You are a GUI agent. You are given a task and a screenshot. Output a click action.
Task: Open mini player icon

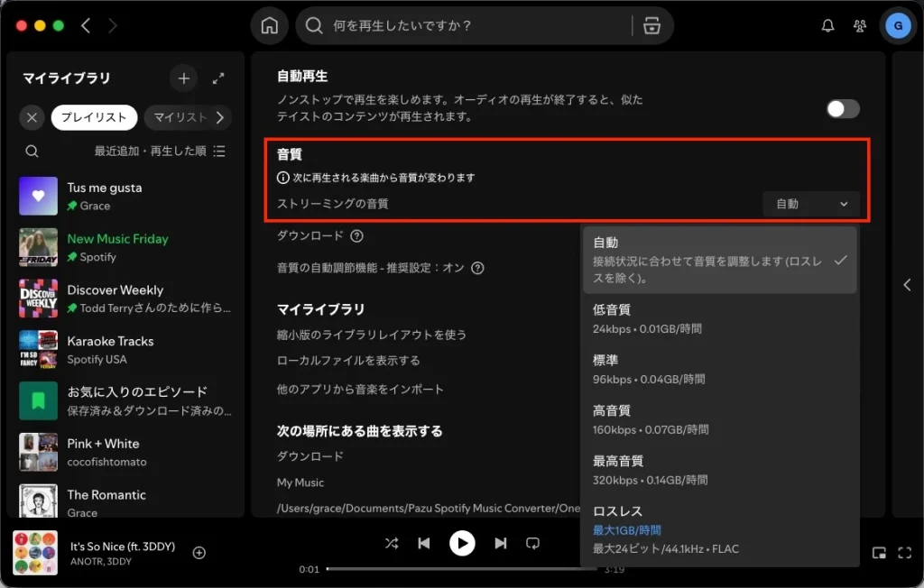pos(879,553)
